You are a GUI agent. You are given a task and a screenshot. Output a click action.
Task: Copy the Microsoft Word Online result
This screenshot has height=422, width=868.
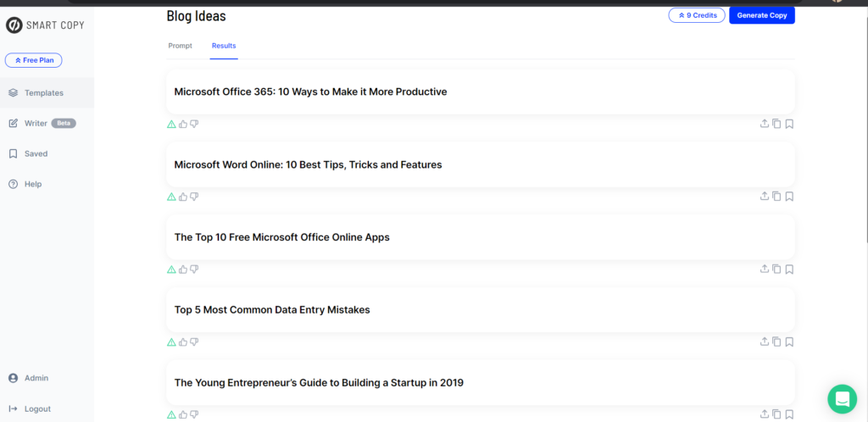776,197
